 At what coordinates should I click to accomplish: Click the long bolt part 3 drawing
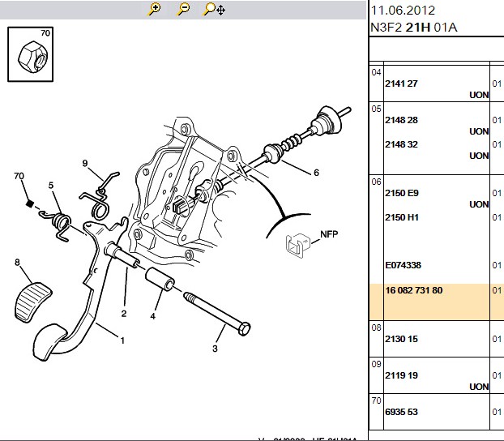pos(217,314)
